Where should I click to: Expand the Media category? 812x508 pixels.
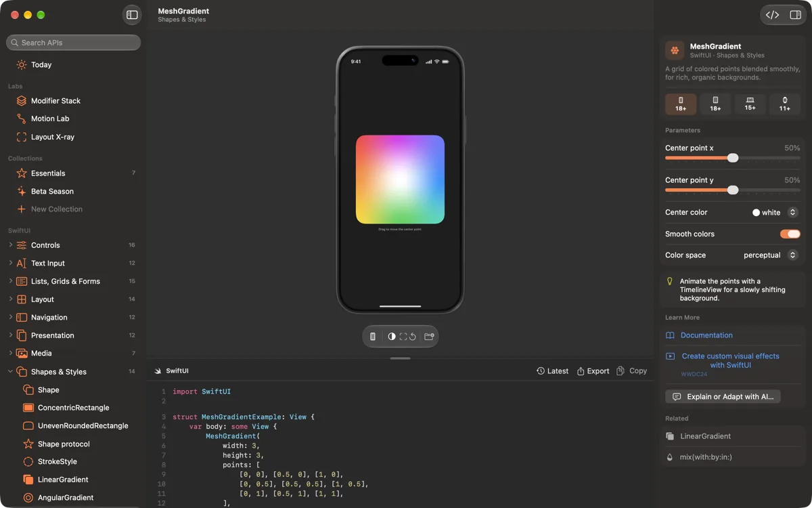(11, 354)
